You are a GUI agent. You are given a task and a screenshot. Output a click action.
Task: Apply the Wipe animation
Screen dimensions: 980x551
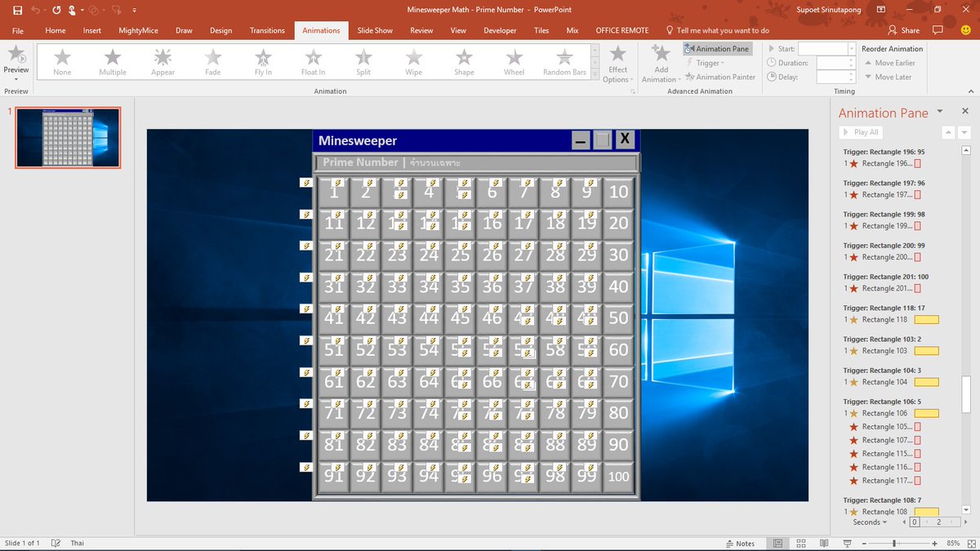click(414, 62)
